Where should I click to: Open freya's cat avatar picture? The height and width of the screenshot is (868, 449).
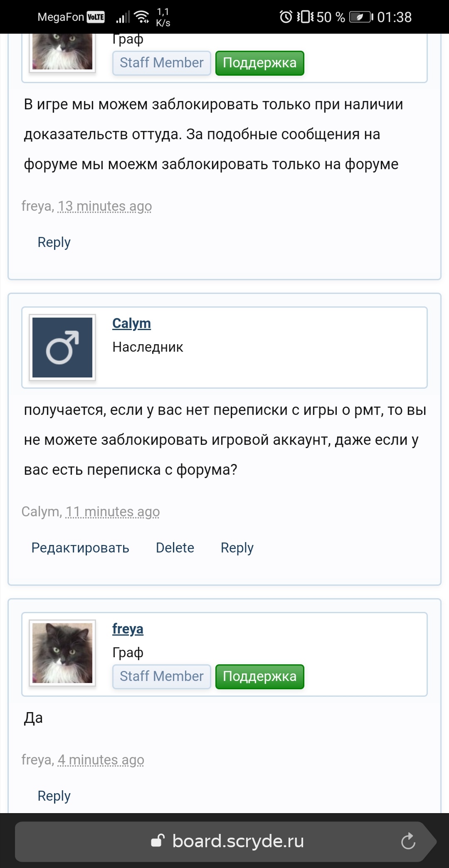62,653
